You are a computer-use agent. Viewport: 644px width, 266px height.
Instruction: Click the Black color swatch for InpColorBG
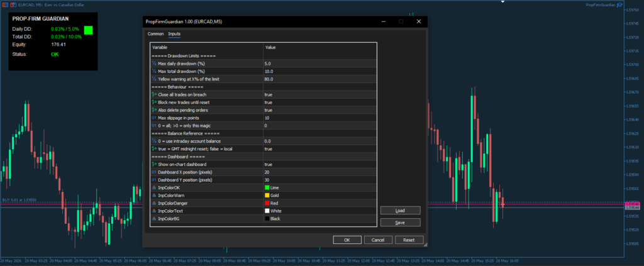[267, 219]
